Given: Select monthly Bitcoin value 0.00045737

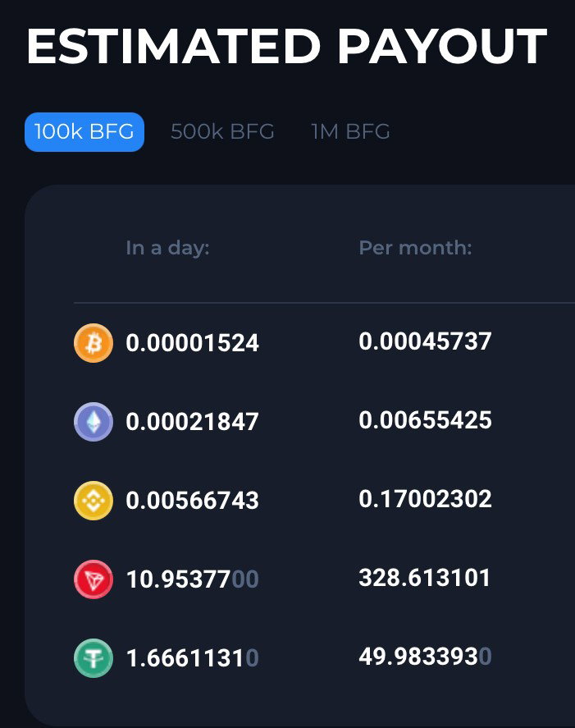Looking at the screenshot, I should [425, 341].
